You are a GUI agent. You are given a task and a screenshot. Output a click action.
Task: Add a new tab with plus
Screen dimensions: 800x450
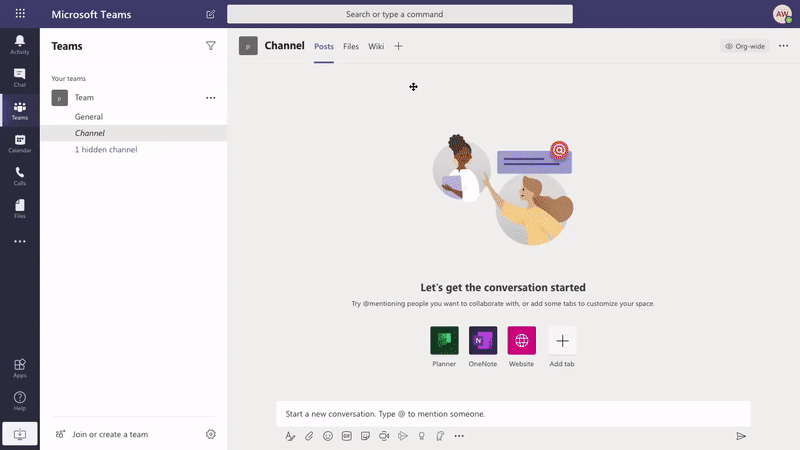[398, 46]
